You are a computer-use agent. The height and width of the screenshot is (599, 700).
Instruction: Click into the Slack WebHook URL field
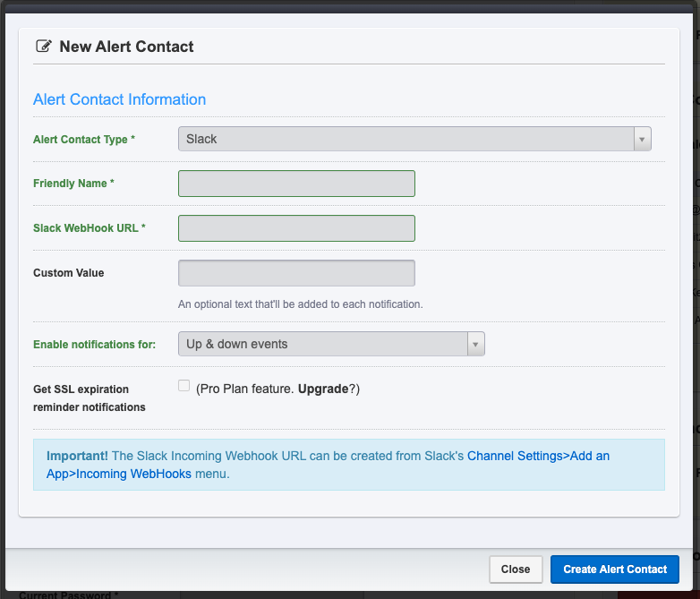[296, 228]
